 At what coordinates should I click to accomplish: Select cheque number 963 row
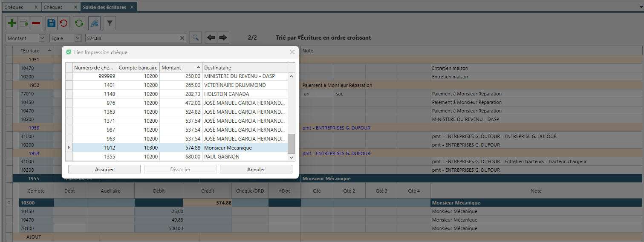[x=177, y=139]
